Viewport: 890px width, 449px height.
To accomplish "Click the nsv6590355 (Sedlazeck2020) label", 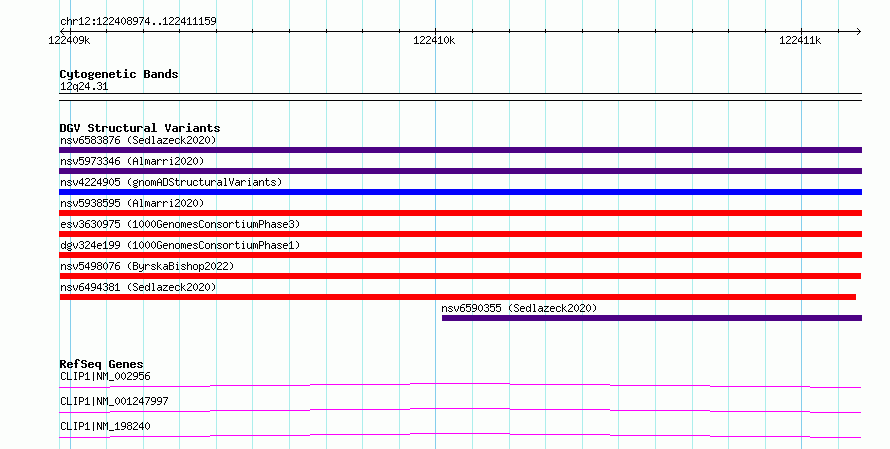I will [x=519, y=308].
